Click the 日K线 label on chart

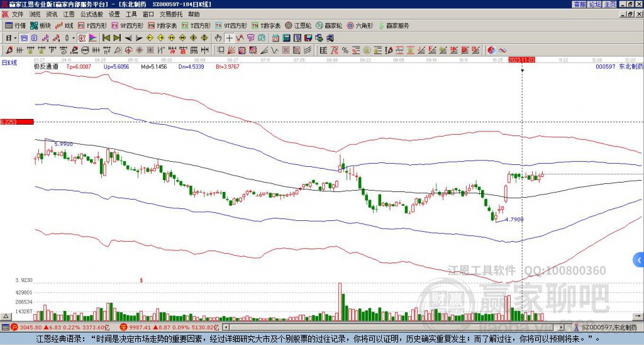(x=9, y=62)
